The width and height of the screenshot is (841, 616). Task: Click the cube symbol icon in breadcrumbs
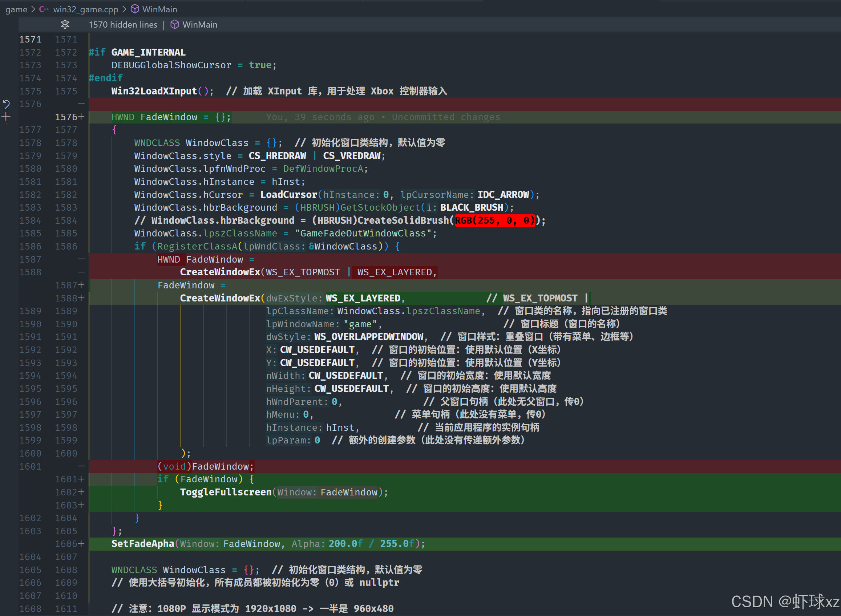point(135,9)
